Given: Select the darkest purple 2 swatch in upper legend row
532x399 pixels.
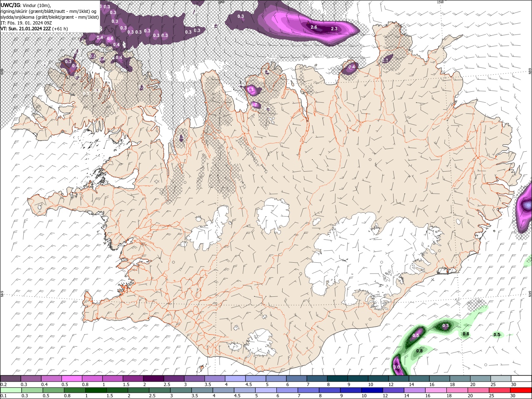Looking at the screenshot, I should [153, 379].
